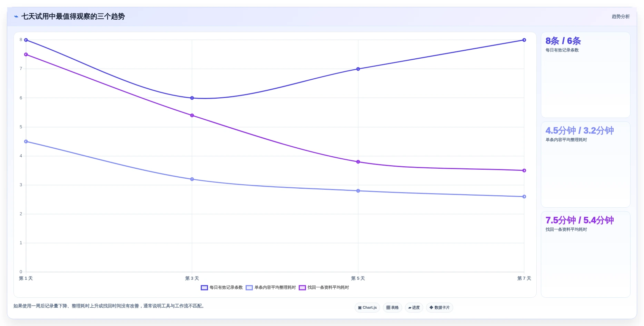Click the 单条内容平均整理耗时 caption in the stat card
The height and width of the screenshot is (326, 644).
click(566, 140)
